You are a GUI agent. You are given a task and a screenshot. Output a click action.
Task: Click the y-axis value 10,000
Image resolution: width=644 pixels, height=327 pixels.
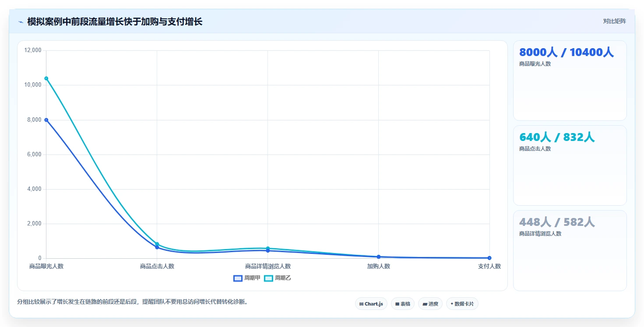pos(33,85)
